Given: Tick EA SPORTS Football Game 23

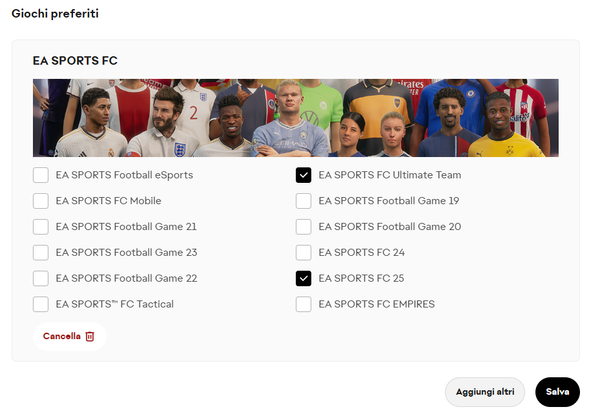Looking at the screenshot, I should [41, 253].
